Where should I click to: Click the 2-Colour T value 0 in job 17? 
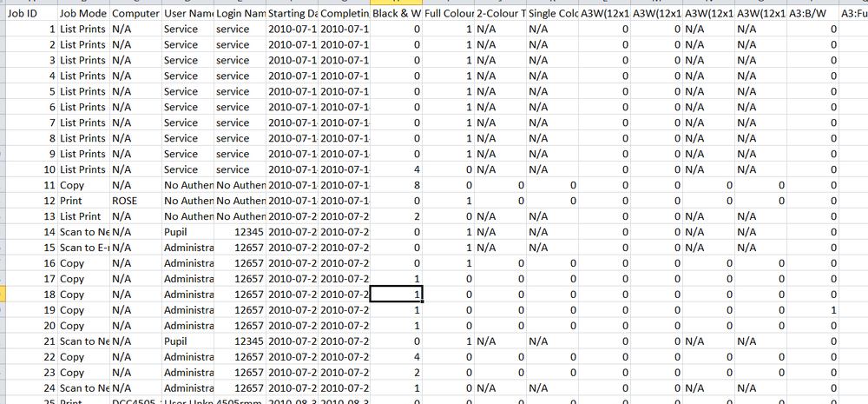click(500, 278)
